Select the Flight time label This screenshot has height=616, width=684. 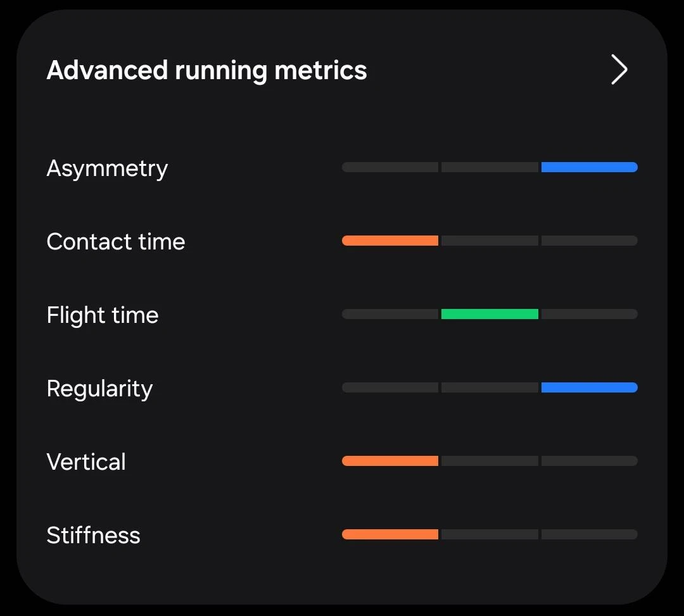[103, 315]
